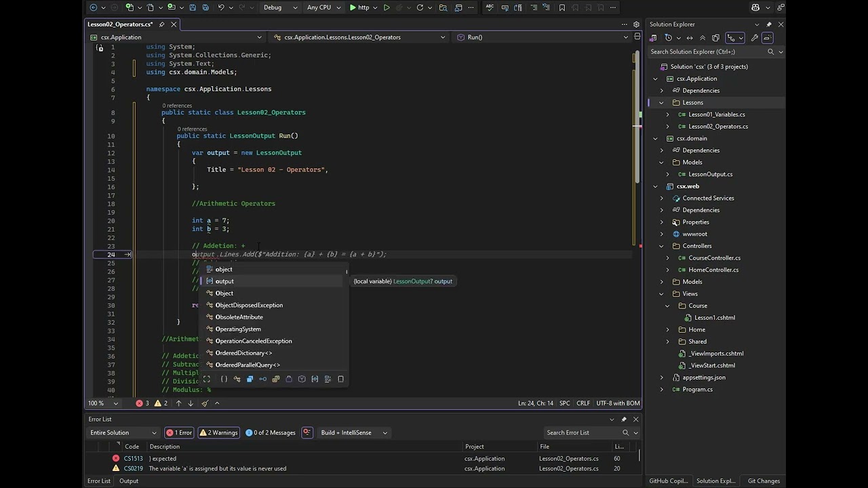The image size is (868, 488).
Task: Switch to the Solution Explorer bottom tab
Action: [716, 481]
